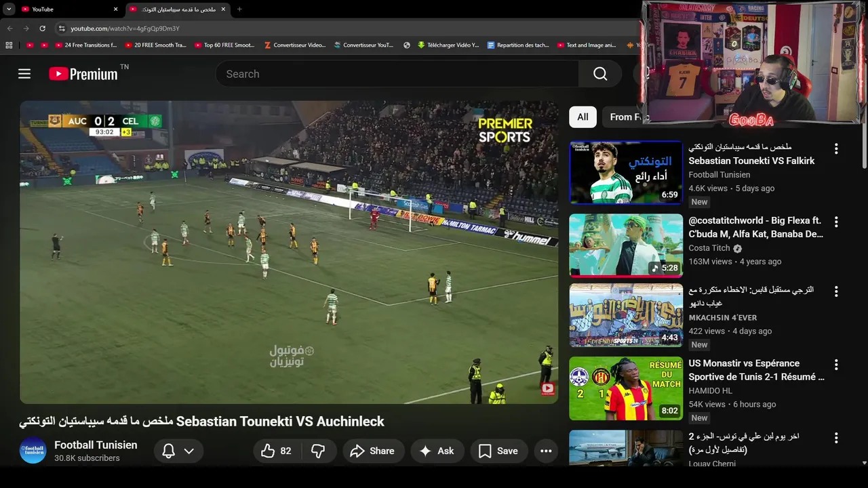Open the 4:43 MKACH5IN video thumbnail
Screen dimensions: 868x488
626,315
